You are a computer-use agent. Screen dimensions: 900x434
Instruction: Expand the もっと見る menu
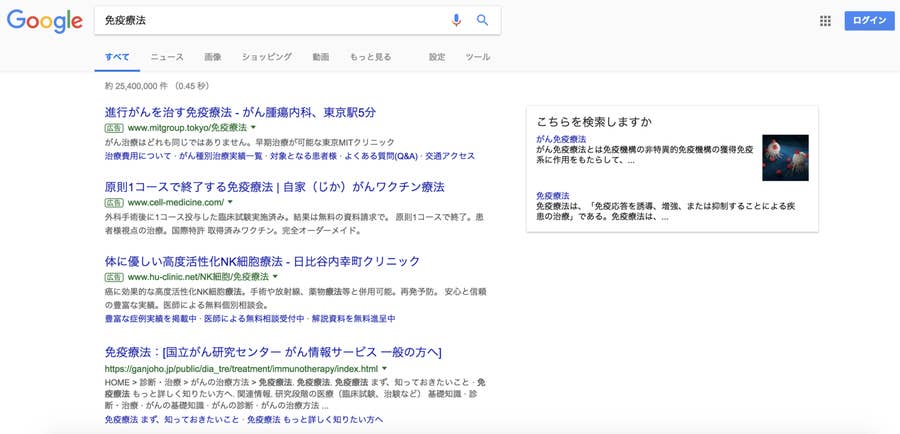[371, 57]
